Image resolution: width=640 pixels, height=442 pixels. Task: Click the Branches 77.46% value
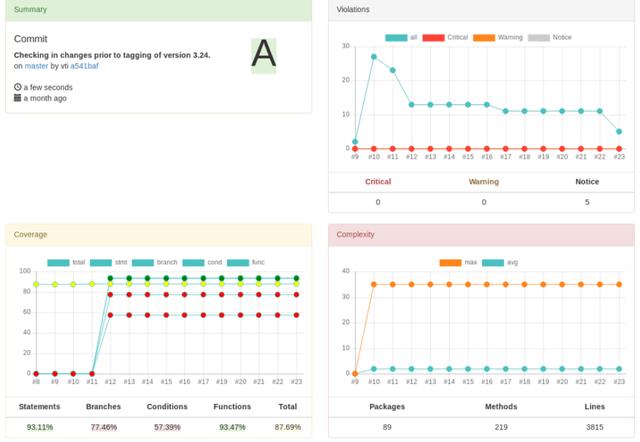click(x=103, y=427)
